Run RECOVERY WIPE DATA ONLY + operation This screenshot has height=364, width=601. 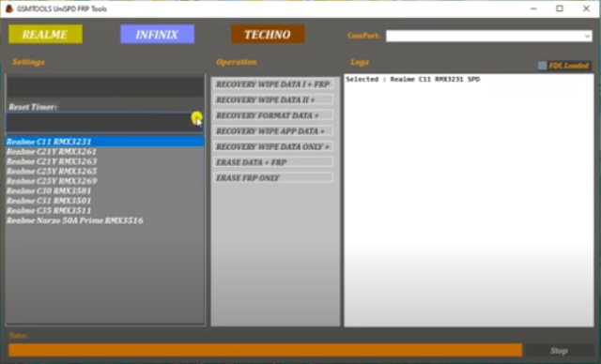pyautogui.click(x=273, y=147)
